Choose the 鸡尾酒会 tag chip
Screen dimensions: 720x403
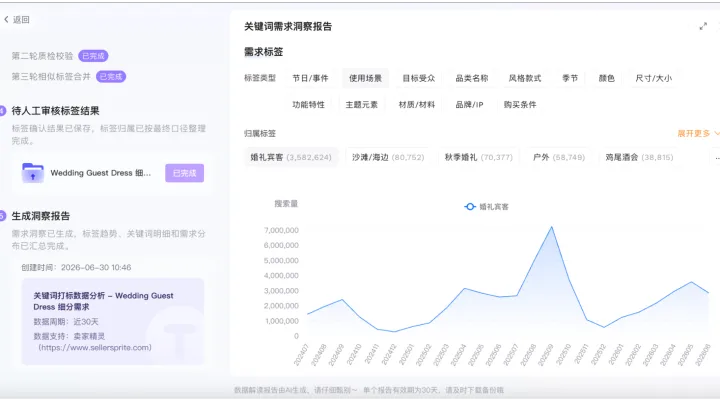[639, 157]
